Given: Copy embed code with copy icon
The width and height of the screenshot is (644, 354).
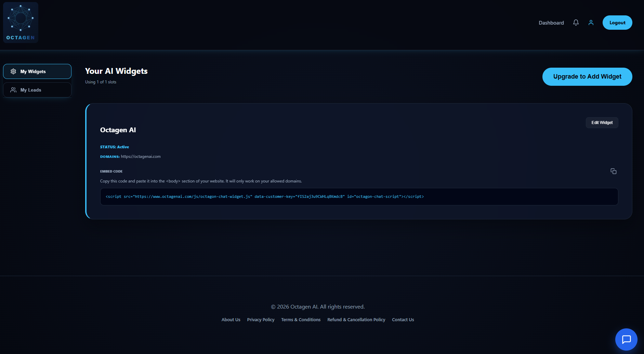Looking at the screenshot, I should [614, 171].
